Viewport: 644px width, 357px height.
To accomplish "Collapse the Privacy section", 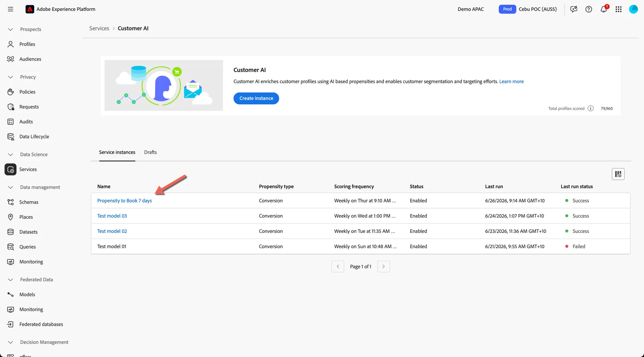I will pyautogui.click(x=10, y=77).
